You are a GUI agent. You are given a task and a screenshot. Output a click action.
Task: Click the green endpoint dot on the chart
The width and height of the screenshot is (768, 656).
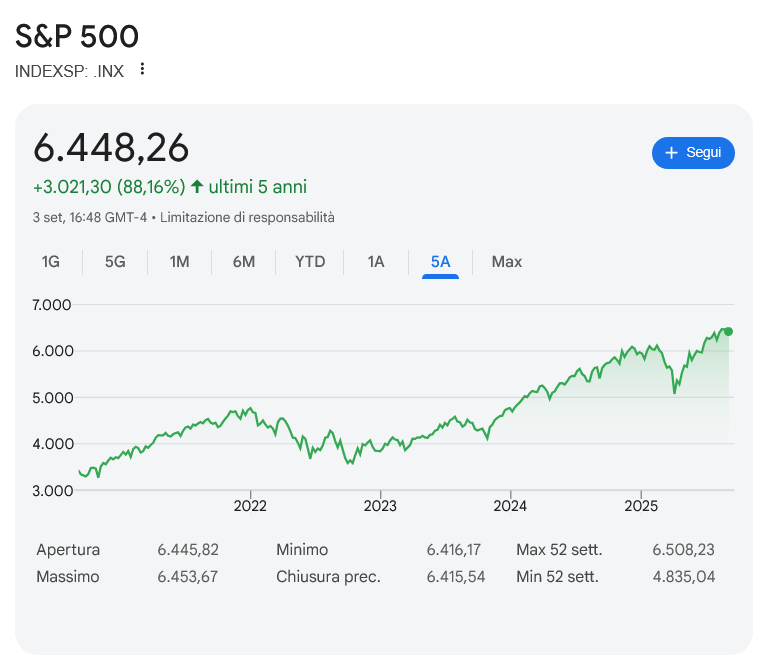pyautogui.click(x=728, y=331)
